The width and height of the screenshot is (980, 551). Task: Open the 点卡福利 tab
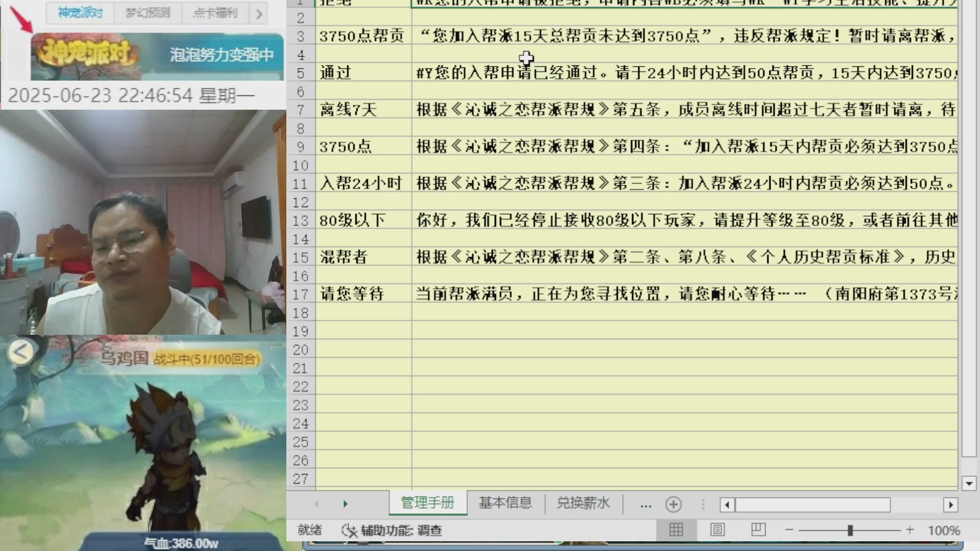(215, 13)
